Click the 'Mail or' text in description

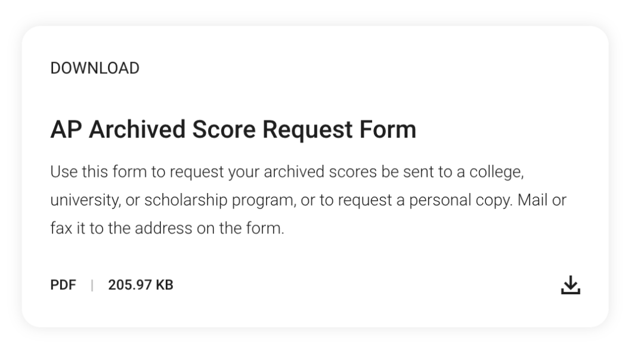542,200
